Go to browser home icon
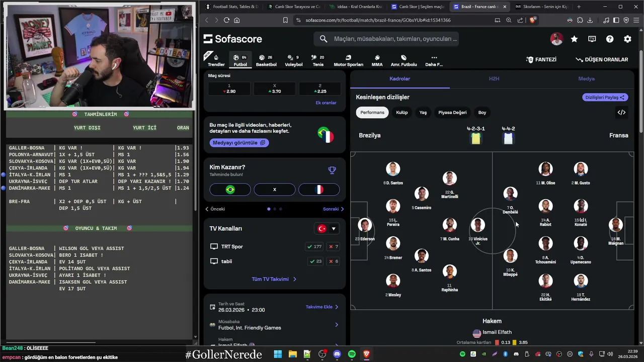 click(x=237, y=20)
